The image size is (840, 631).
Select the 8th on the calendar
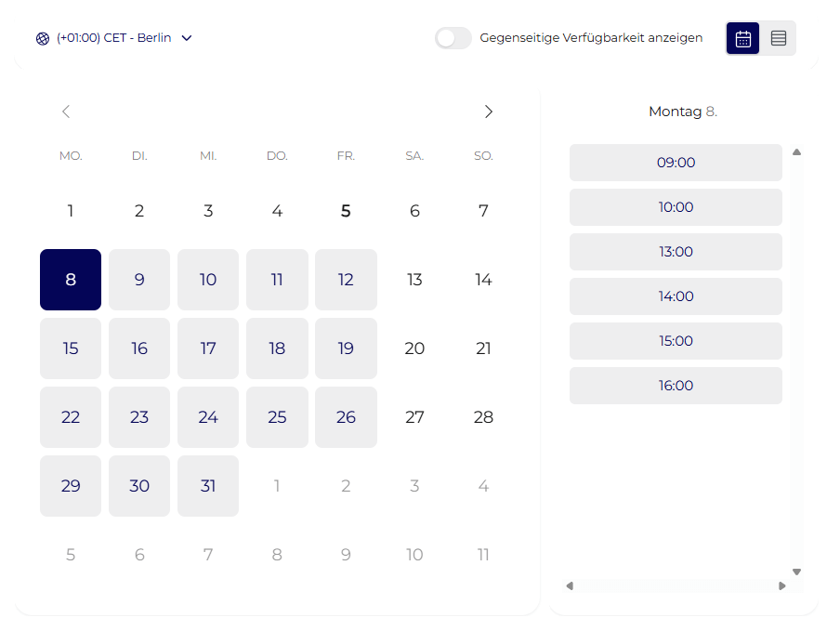click(x=71, y=280)
